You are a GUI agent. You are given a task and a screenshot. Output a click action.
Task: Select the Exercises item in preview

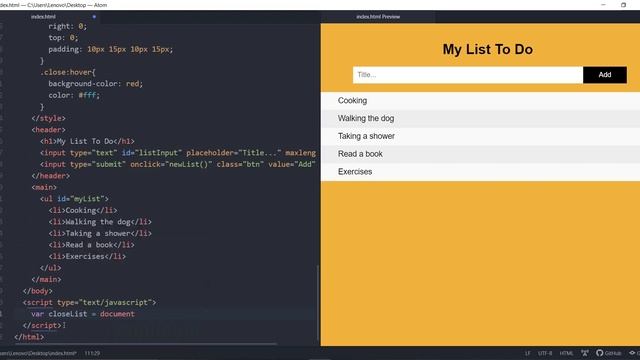point(480,172)
